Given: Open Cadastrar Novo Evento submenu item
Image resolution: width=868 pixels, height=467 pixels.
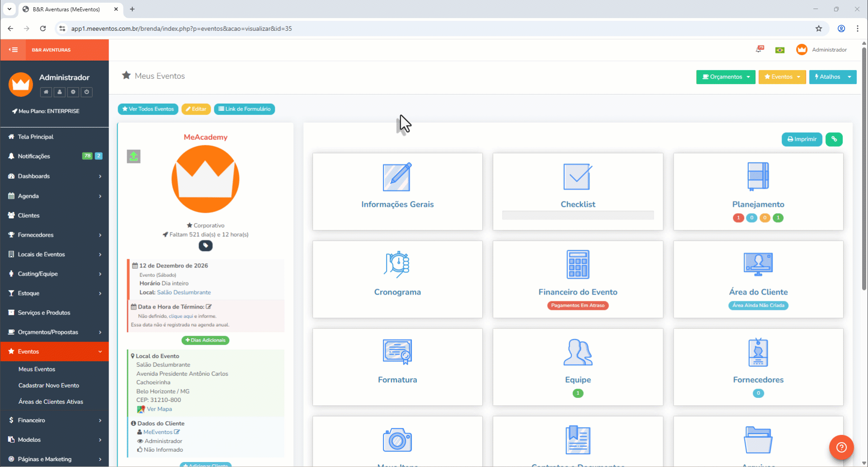Looking at the screenshot, I should [49, 386].
